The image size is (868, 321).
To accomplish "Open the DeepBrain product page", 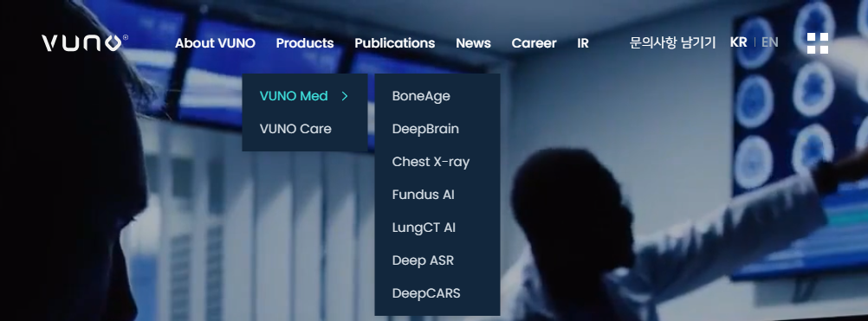I will click(425, 129).
